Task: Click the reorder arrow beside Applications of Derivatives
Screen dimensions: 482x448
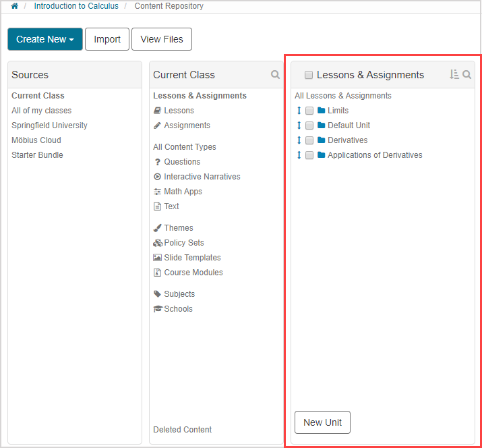Action: [x=299, y=155]
